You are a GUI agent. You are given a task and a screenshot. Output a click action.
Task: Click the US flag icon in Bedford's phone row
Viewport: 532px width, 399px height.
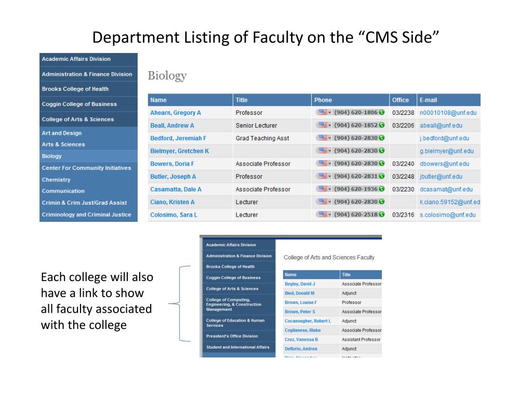[x=323, y=138]
